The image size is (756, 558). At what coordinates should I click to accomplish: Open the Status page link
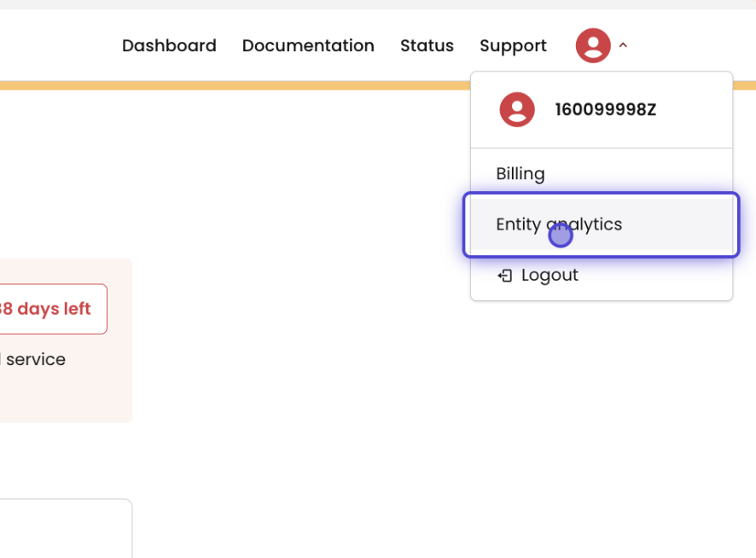coord(427,45)
